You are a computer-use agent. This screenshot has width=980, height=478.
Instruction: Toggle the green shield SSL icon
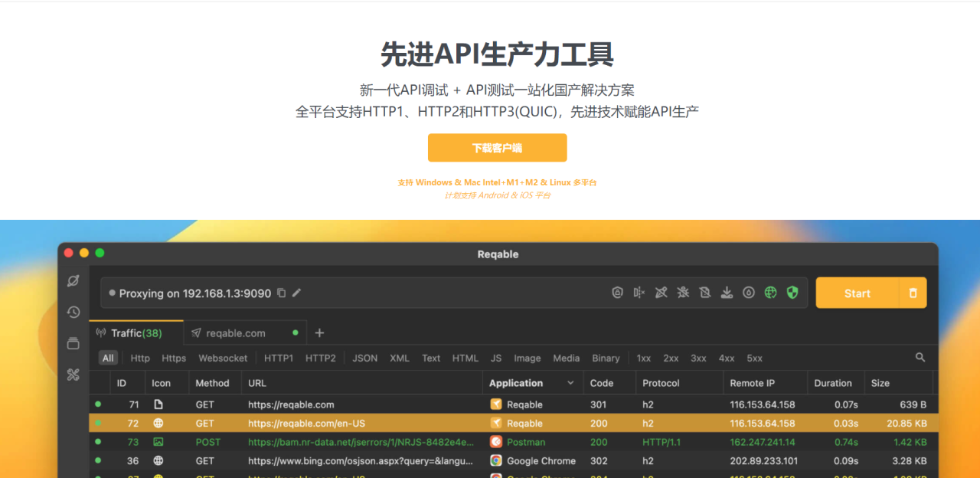pos(792,293)
